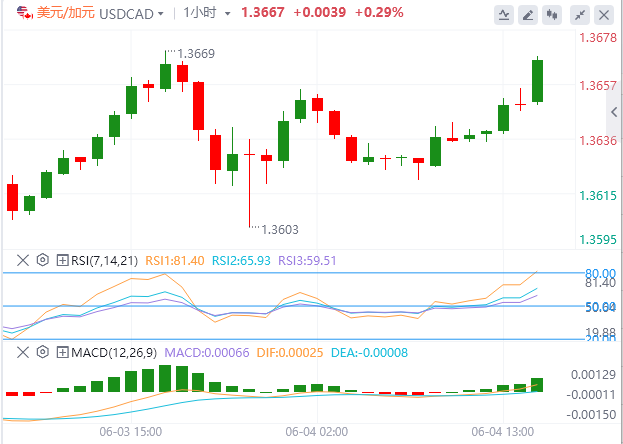Click the DEA:-0.00008 value

point(370,352)
